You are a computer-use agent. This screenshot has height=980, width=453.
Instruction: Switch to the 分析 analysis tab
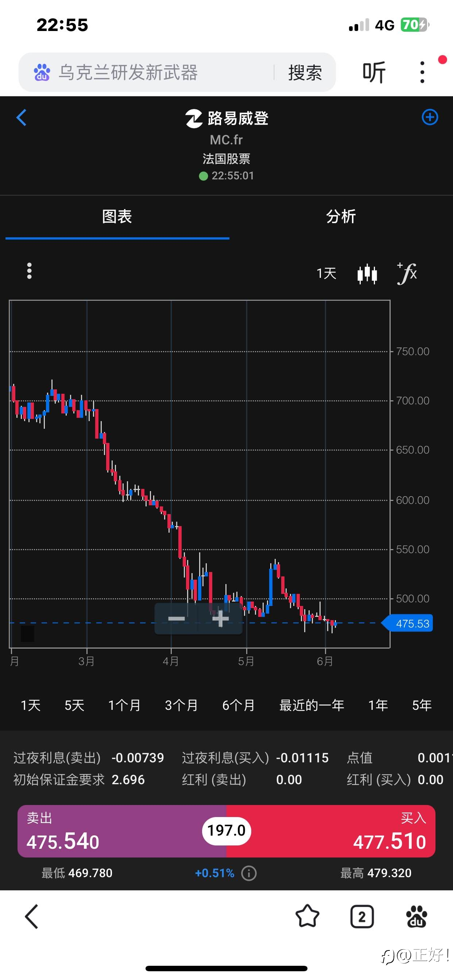point(341,217)
